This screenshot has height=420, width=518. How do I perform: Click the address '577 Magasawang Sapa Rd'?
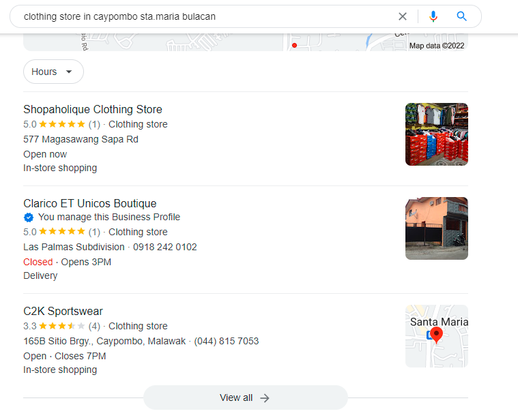(81, 139)
